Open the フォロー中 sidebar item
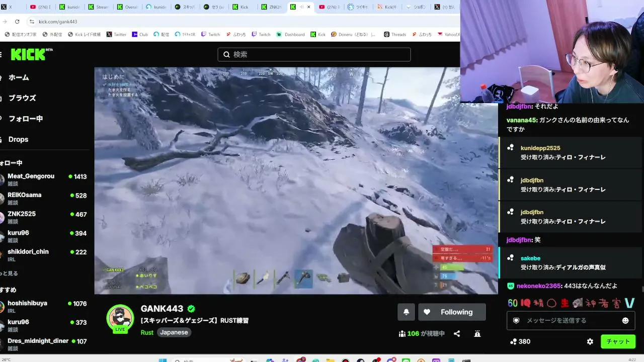The height and width of the screenshot is (362, 644). pyautogui.click(x=26, y=119)
